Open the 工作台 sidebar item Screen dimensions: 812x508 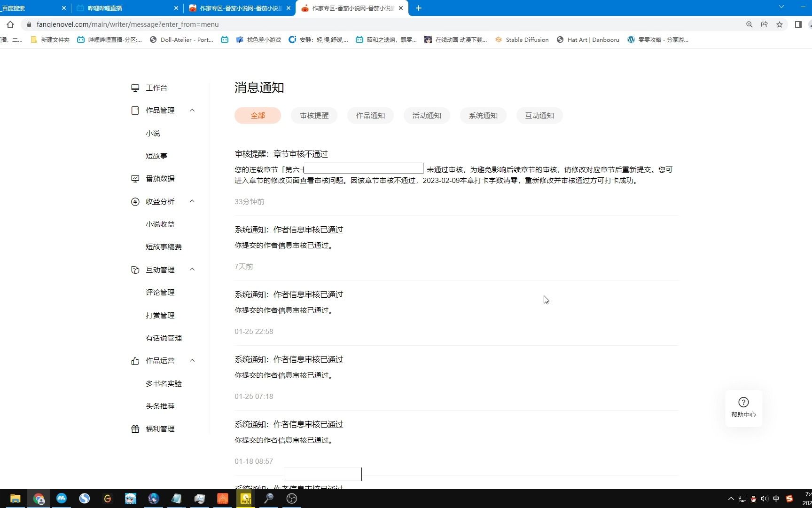pyautogui.click(x=156, y=88)
